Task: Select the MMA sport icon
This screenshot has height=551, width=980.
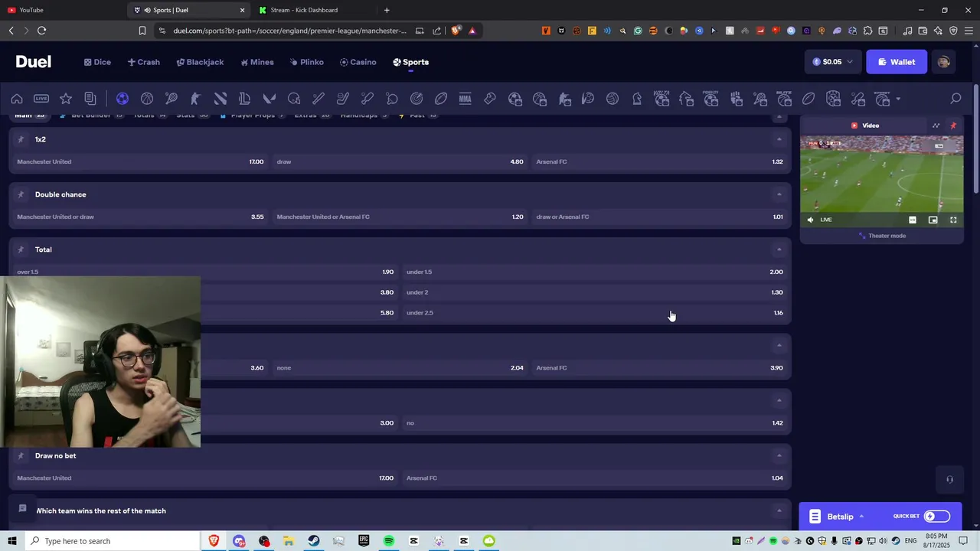Action: 465,99
